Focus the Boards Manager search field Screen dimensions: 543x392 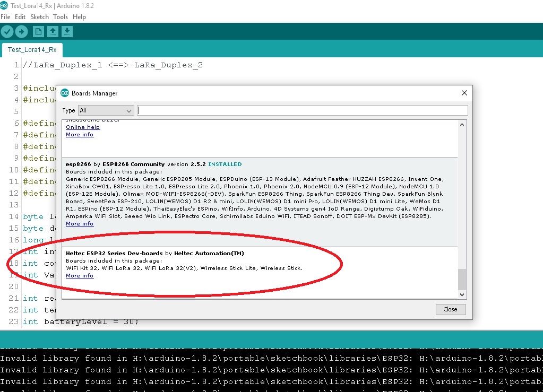(303, 110)
